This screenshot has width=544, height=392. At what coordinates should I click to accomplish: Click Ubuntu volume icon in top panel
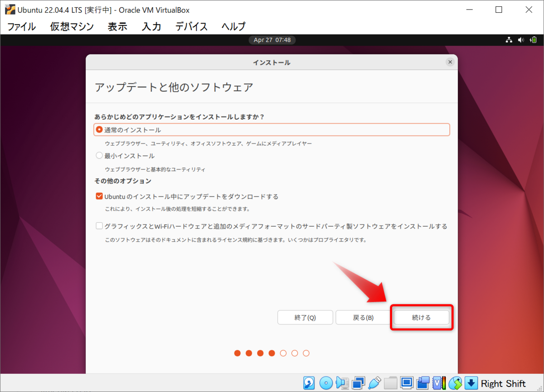(x=521, y=40)
